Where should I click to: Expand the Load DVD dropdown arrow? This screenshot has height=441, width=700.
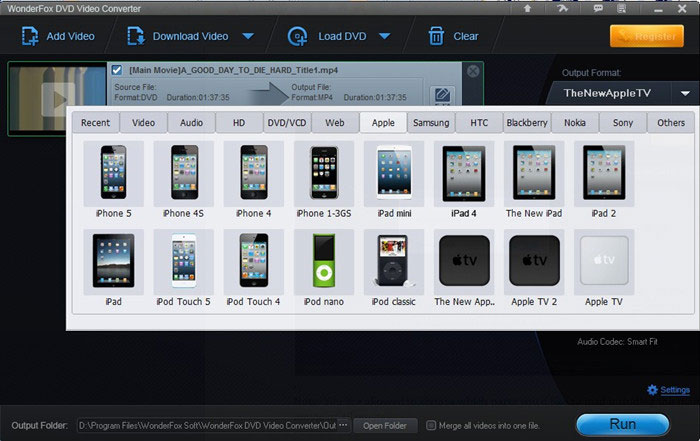pos(384,36)
